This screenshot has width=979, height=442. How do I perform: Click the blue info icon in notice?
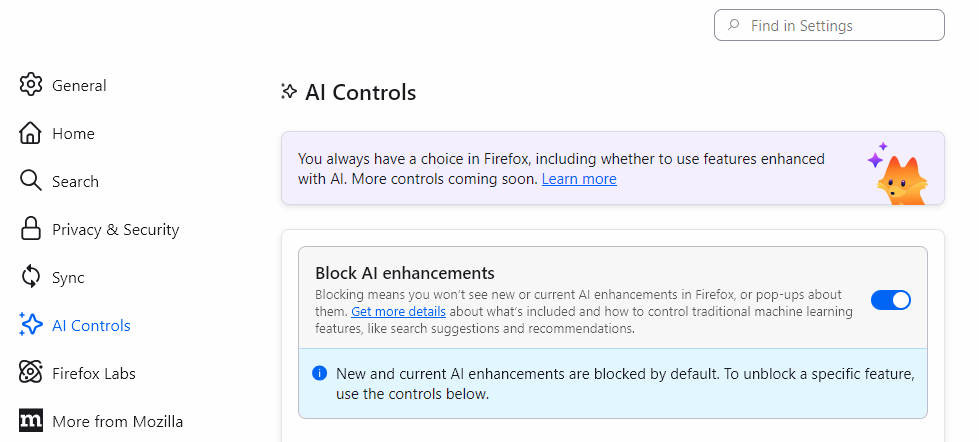pyautogui.click(x=320, y=373)
